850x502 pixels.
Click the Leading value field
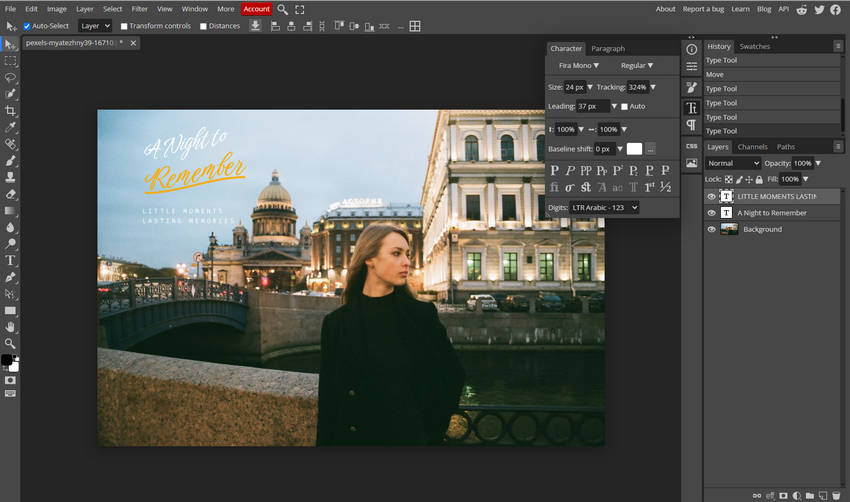[593, 107]
